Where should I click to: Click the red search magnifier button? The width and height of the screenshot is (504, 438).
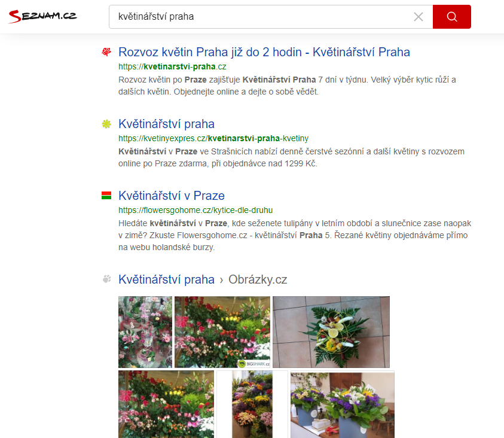coord(451,17)
